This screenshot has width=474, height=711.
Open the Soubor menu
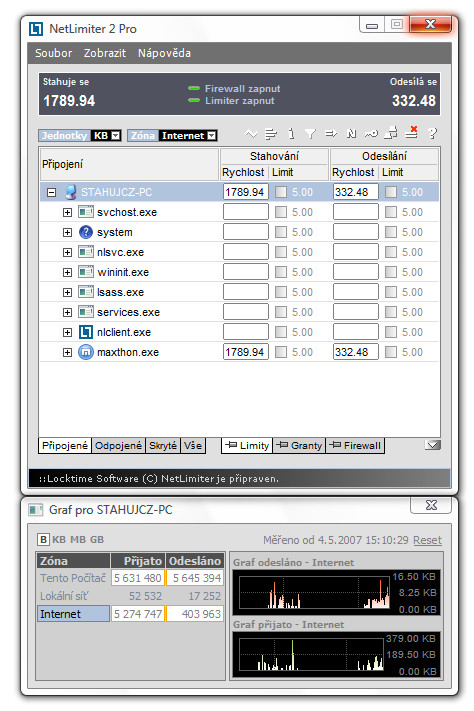(54, 53)
